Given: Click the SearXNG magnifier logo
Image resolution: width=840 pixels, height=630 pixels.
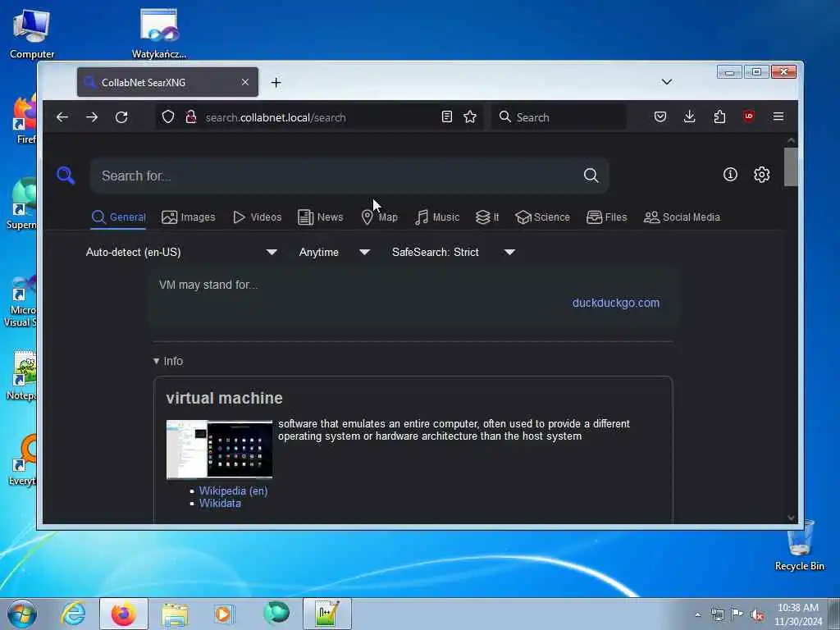Looking at the screenshot, I should [66, 176].
